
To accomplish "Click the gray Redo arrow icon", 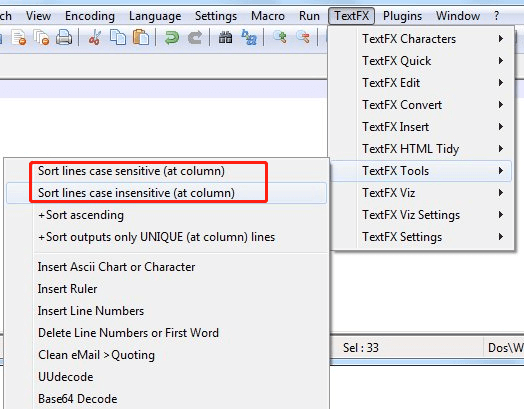I will tap(194, 37).
